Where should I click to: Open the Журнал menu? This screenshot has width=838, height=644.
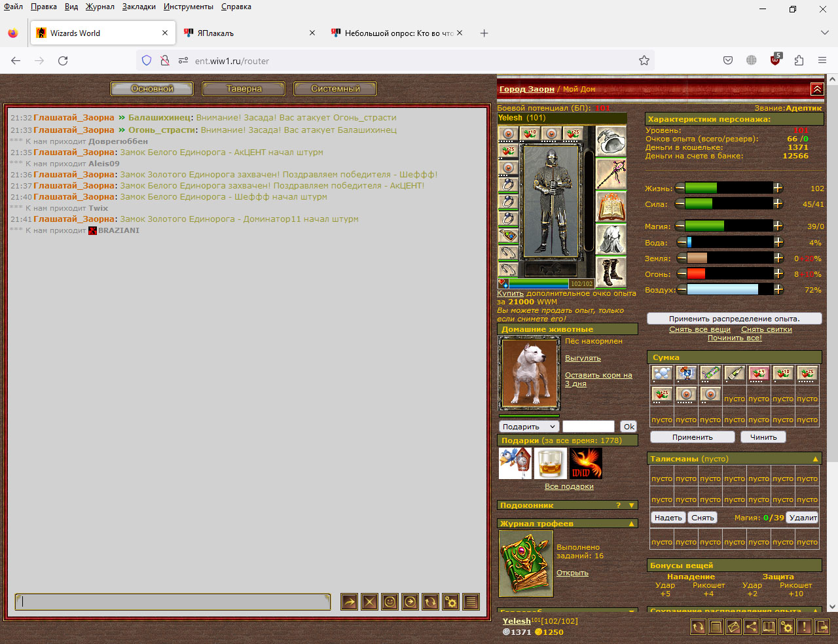100,7
